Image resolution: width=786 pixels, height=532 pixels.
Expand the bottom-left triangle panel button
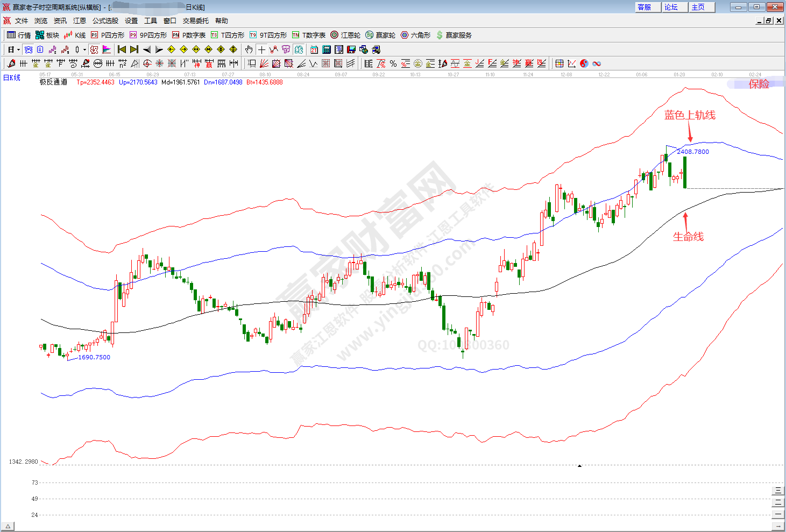[x=8, y=526]
